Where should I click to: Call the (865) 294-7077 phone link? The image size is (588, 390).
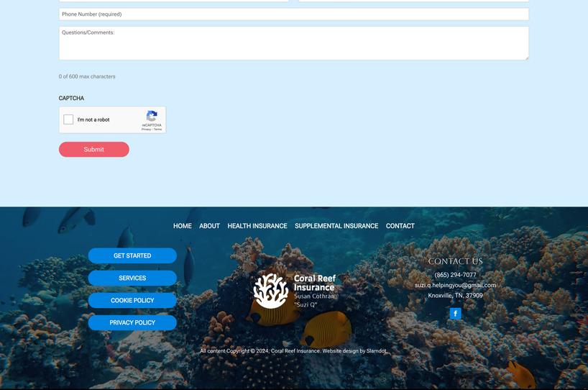pos(455,275)
